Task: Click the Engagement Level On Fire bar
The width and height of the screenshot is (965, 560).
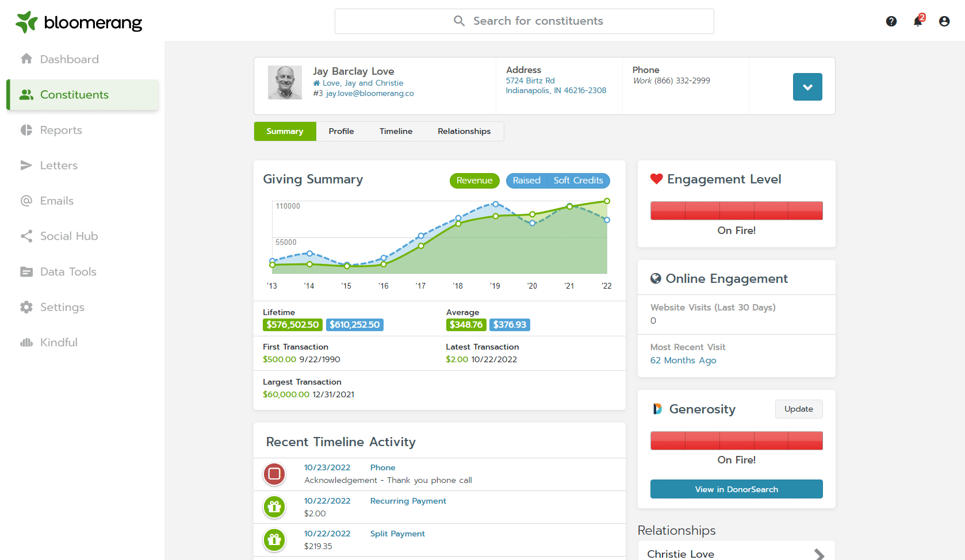Action: [736, 210]
